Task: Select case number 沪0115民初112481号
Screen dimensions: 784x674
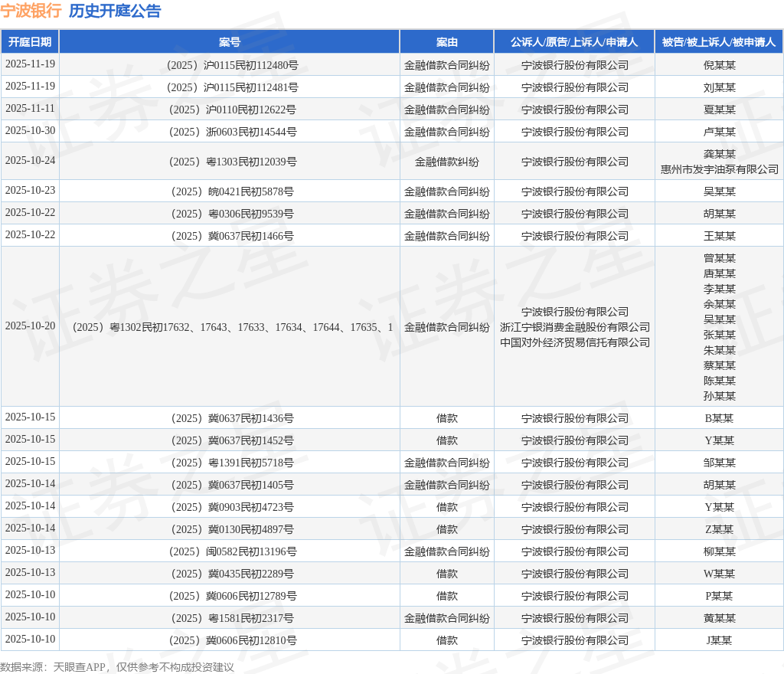Action: [233, 87]
